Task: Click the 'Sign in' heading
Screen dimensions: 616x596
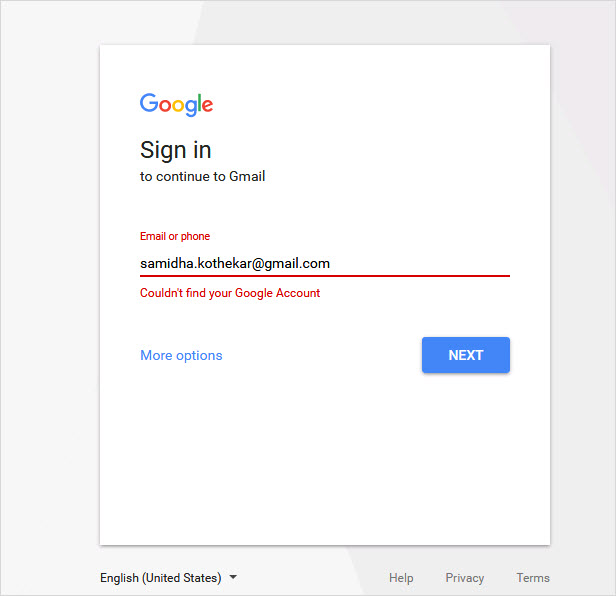Action: click(x=176, y=150)
